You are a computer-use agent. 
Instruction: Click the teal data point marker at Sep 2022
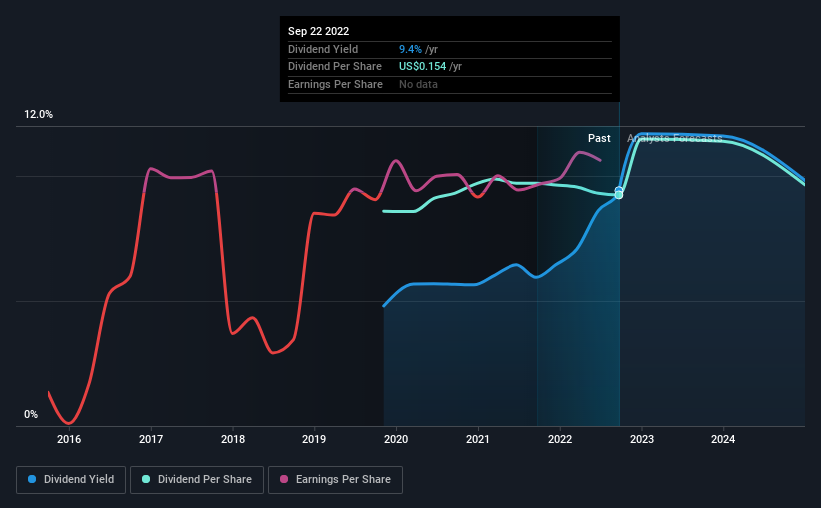(619, 195)
